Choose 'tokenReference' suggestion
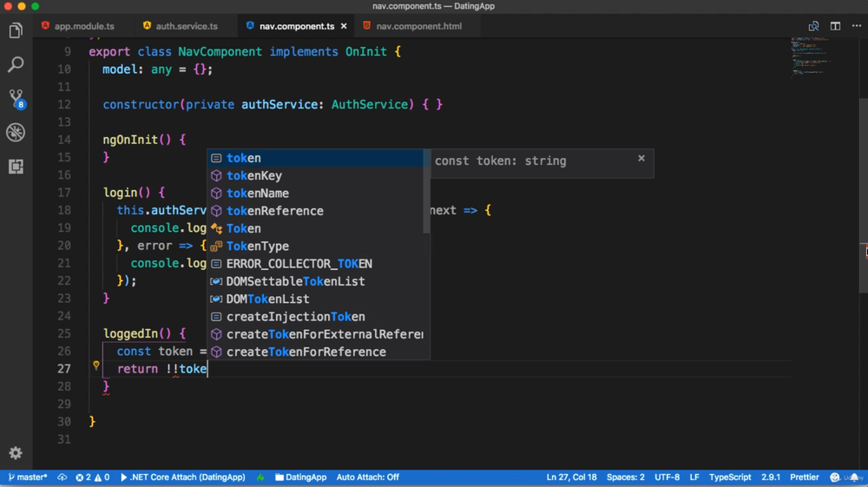This screenshot has width=868, height=487. (x=316, y=211)
